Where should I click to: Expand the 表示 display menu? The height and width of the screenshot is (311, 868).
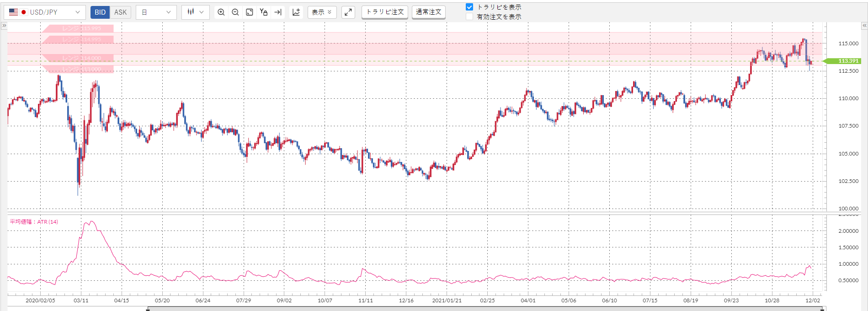click(322, 12)
